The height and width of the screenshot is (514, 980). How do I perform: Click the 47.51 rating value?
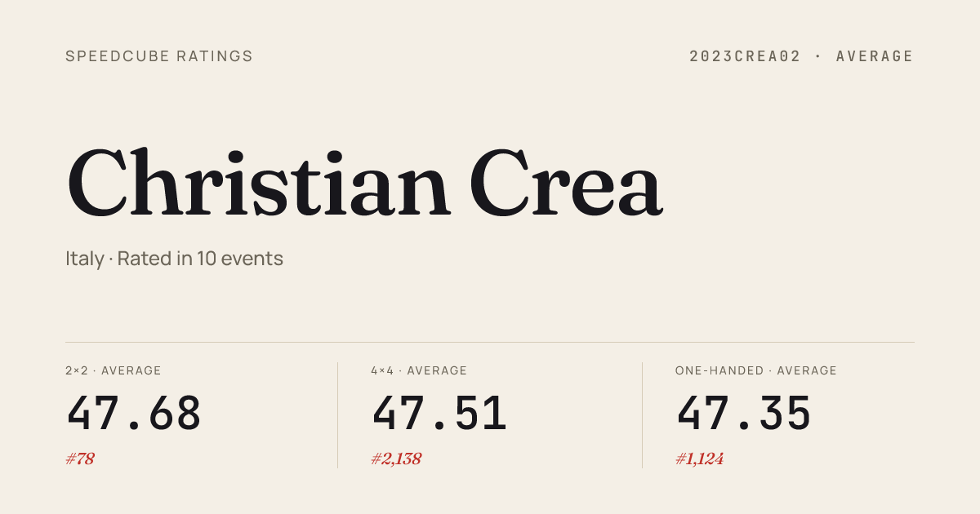[x=439, y=414]
